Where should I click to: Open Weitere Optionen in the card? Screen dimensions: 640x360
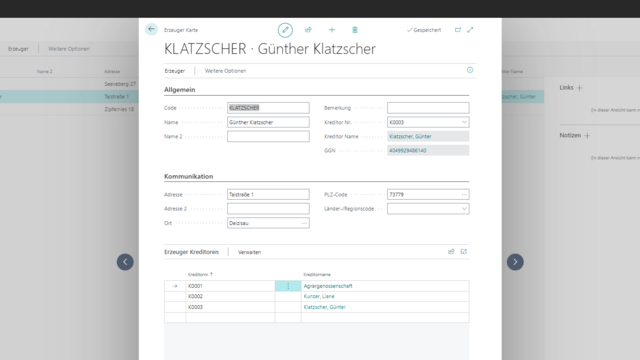pos(225,71)
